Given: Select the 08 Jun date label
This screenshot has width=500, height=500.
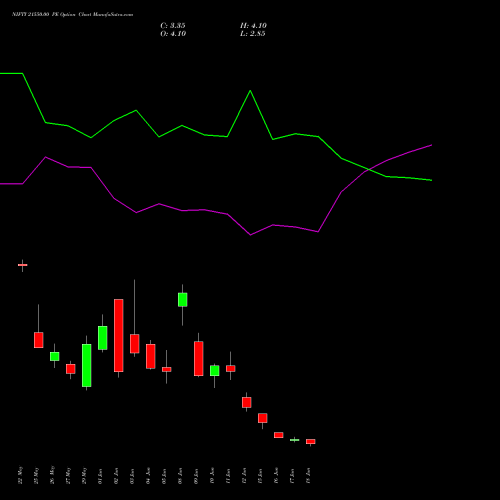Looking at the screenshot, I should (x=180, y=476).
